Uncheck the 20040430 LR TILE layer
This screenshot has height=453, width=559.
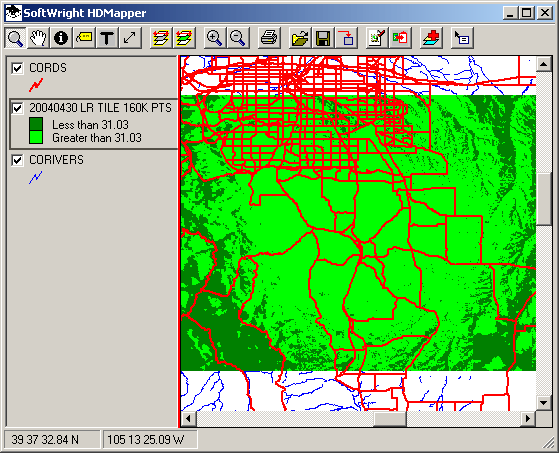(x=17, y=108)
